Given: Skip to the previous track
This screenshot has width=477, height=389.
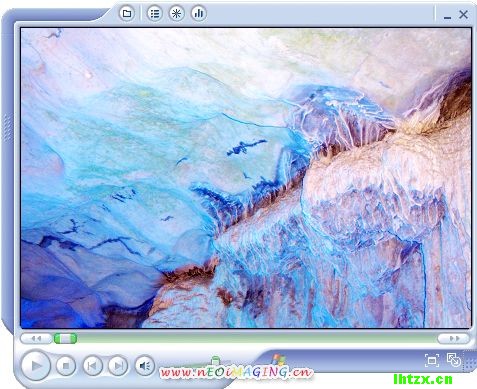Looking at the screenshot, I should click(92, 366).
